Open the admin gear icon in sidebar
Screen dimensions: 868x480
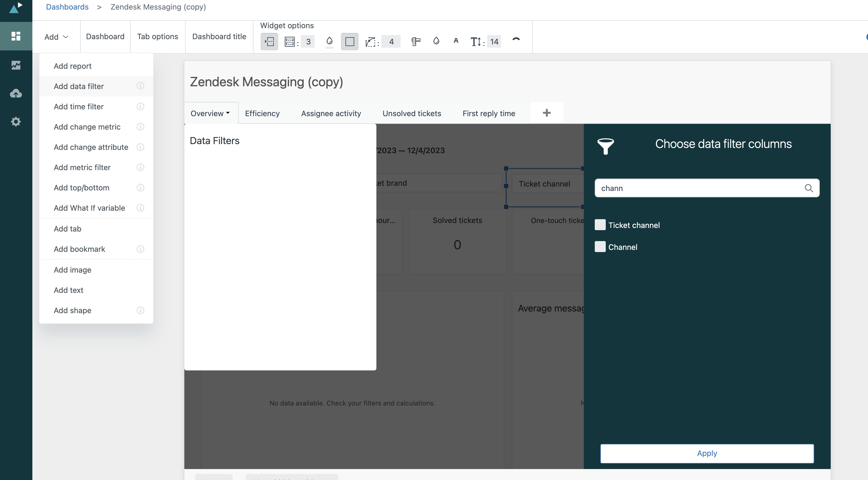point(16,122)
